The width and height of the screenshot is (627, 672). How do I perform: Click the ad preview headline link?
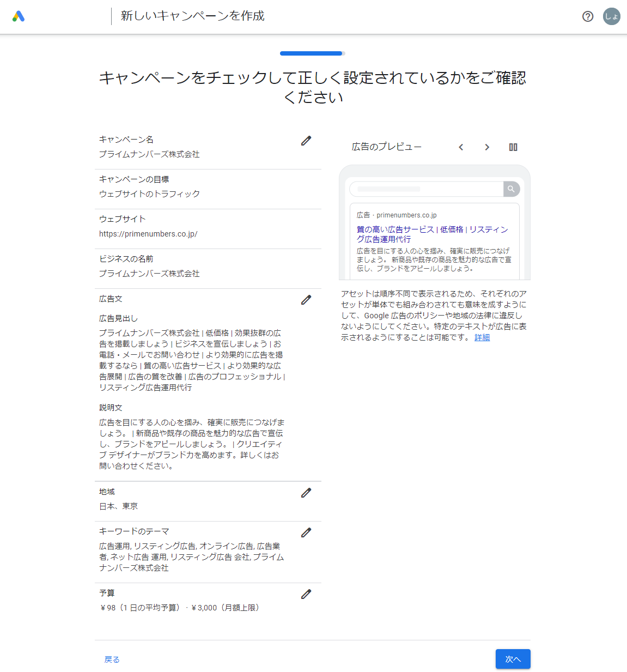point(432,234)
